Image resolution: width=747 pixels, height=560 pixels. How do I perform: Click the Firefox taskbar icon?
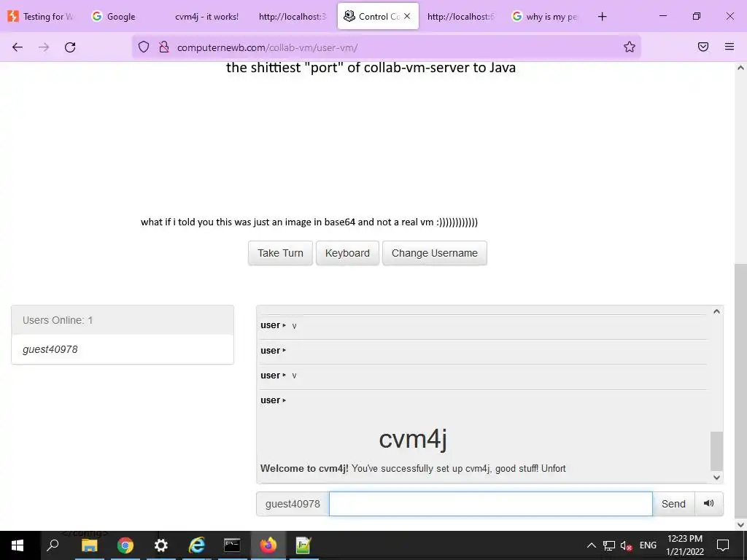(268, 545)
